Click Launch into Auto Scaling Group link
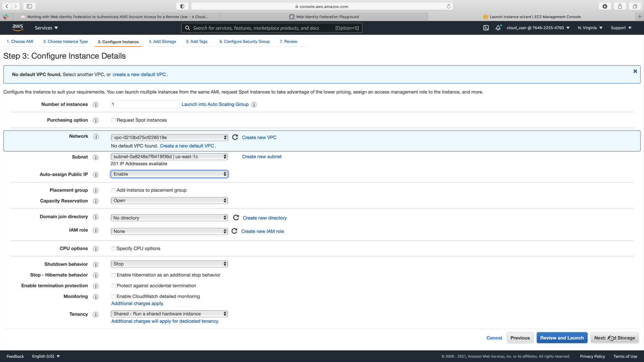The image size is (644, 362). (x=215, y=104)
